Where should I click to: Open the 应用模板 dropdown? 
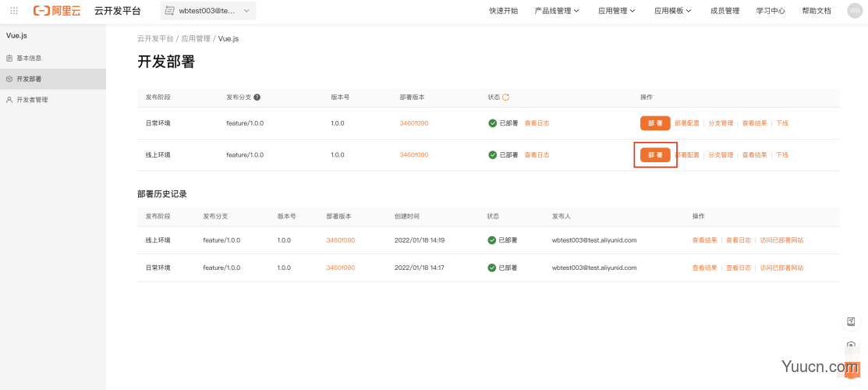672,11
